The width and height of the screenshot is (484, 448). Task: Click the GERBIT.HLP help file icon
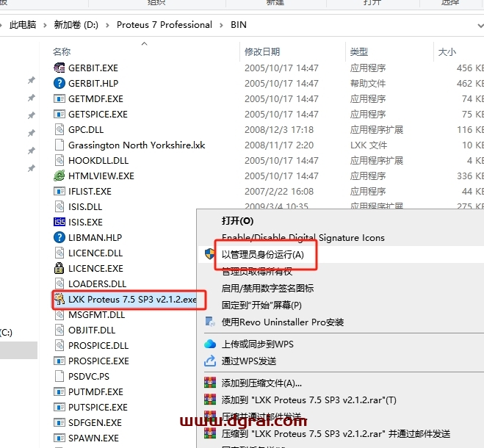59,83
